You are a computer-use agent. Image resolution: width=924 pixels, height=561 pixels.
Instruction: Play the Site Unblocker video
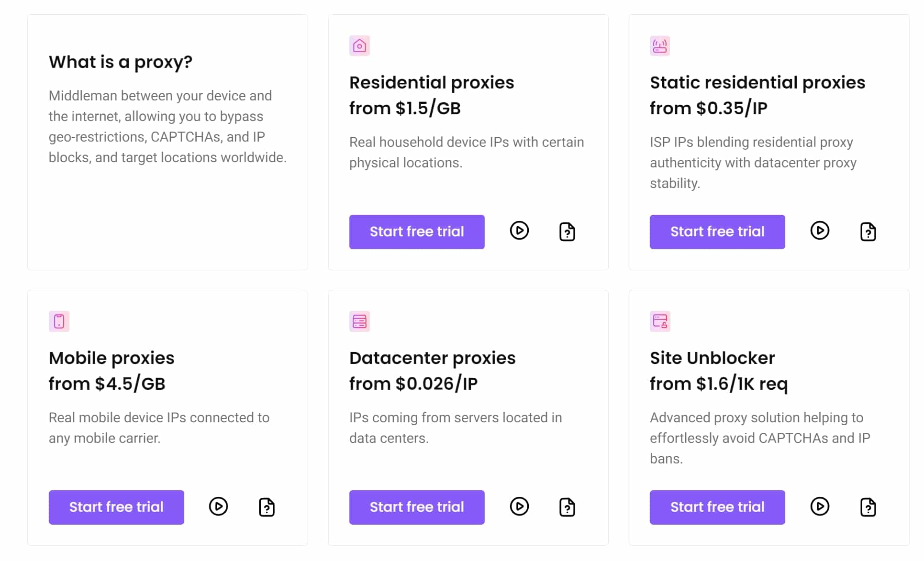pyautogui.click(x=820, y=506)
